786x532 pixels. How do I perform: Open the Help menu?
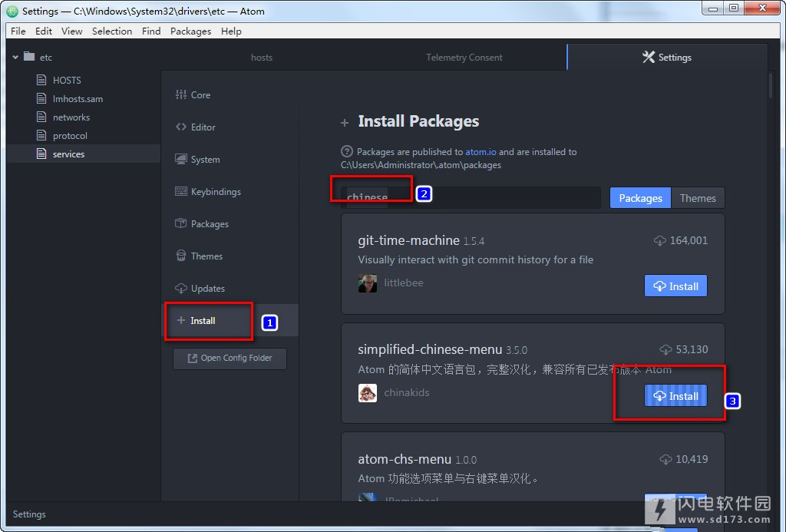231,31
